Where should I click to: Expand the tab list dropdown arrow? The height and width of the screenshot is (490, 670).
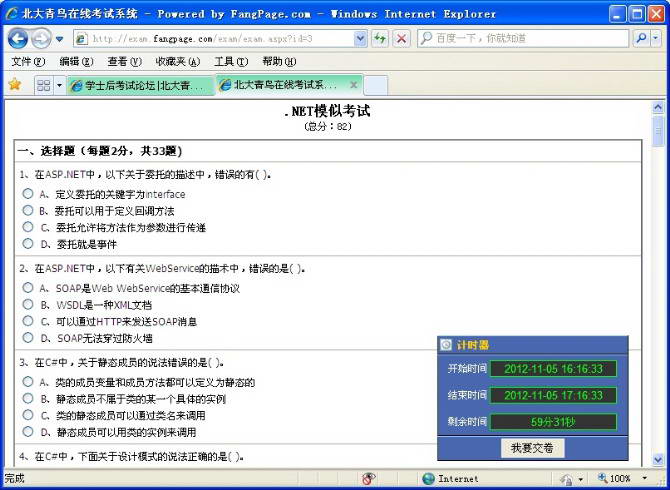tap(59, 85)
